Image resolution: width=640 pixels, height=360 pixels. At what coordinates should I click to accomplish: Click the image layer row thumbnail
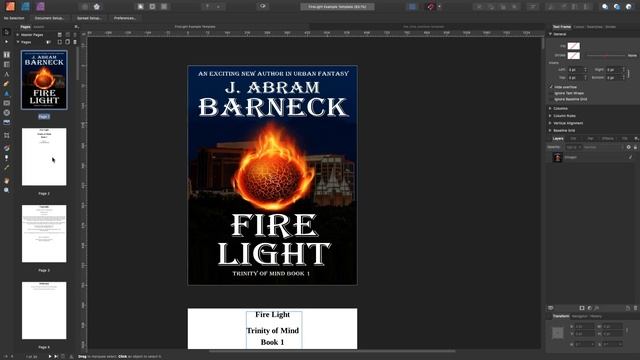click(x=558, y=157)
